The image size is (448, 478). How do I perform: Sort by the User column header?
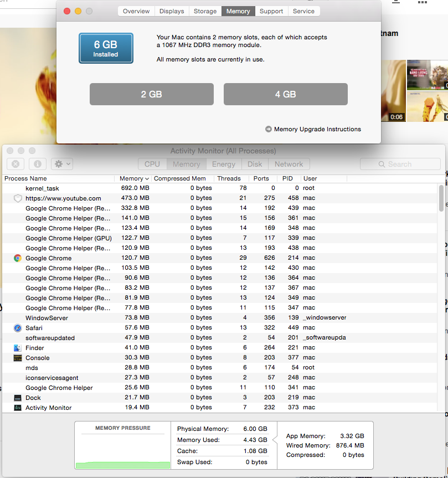coord(323,178)
